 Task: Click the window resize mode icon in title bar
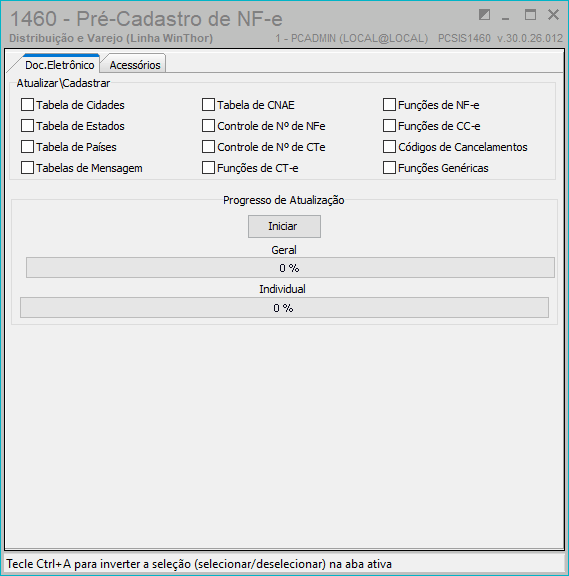coord(485,15)
